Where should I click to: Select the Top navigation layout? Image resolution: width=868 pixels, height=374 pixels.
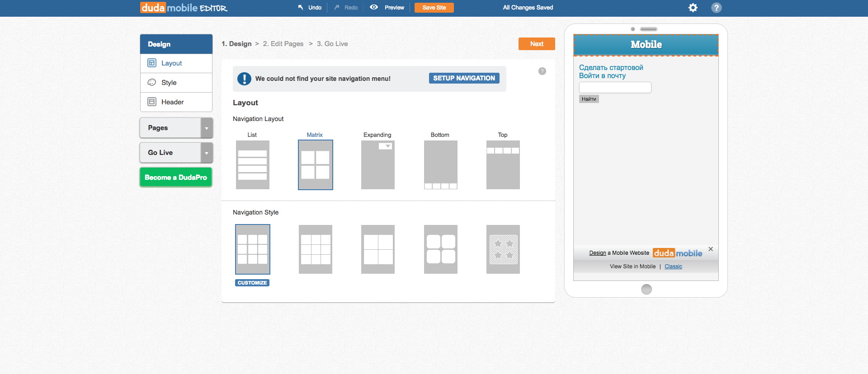(503, 165)
